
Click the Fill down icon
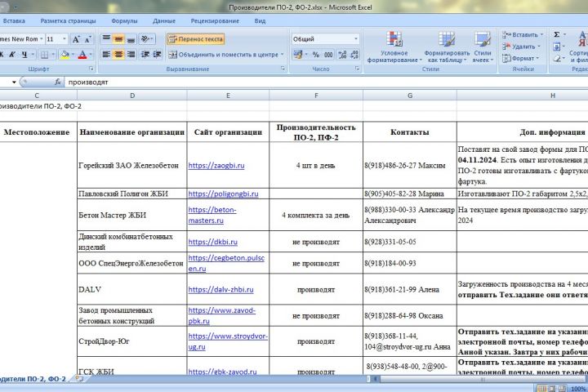557,47
